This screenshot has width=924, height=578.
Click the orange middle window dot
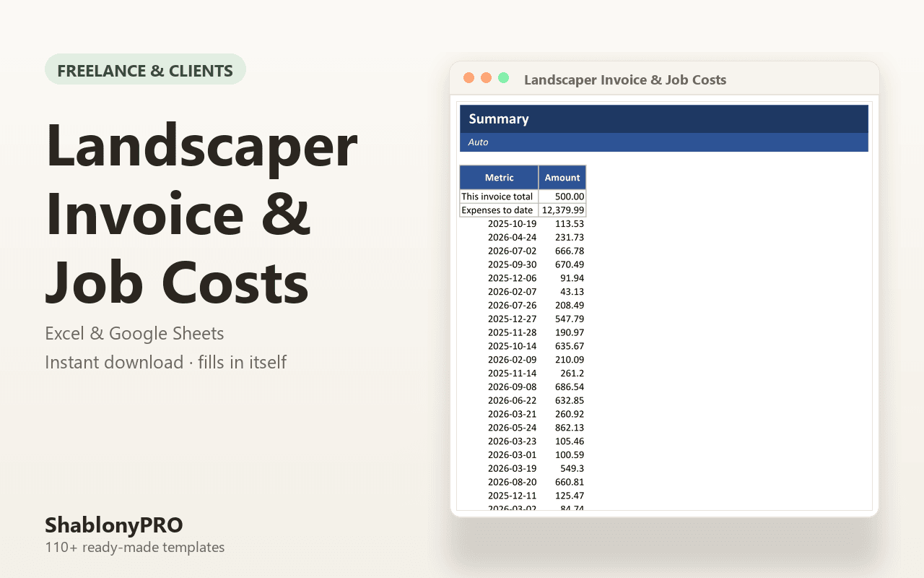(487, 78)
